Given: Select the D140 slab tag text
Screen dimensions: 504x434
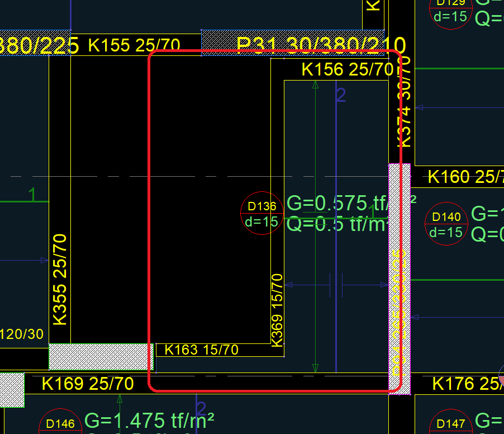Looking at the screenshot, I should coord(446,217).
